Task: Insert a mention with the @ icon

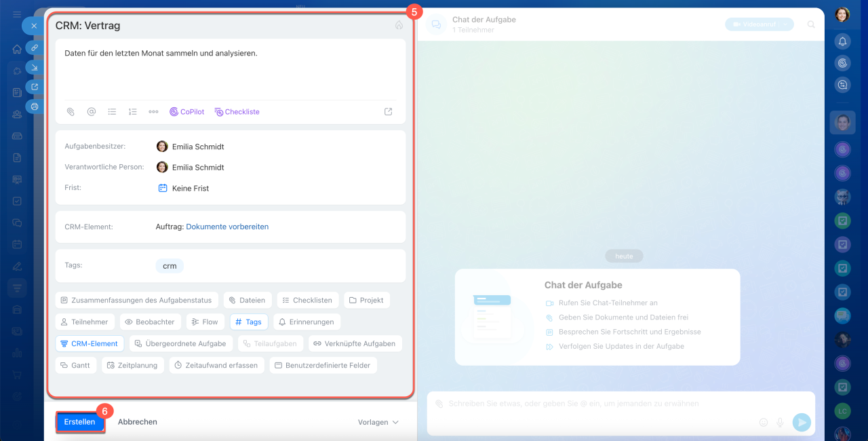Action: point(92,112)
